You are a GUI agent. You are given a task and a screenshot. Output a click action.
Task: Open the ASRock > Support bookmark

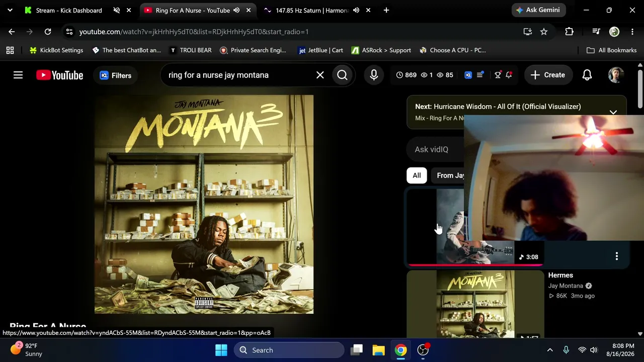tap(381, 50)
